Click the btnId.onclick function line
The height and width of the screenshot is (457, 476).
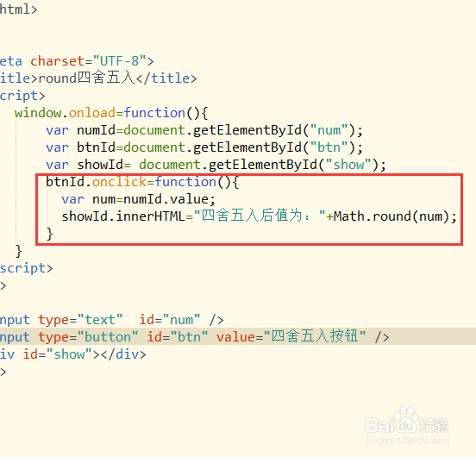[x=142, y=182]
